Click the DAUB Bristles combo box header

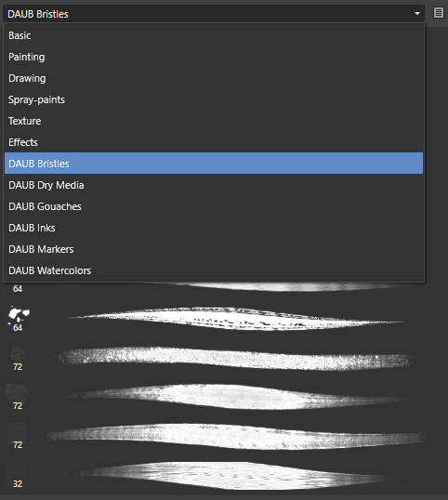214,14
